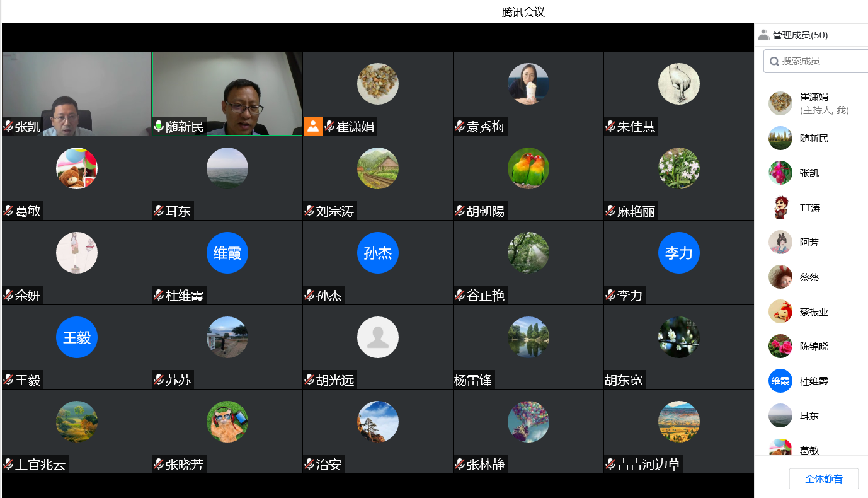Click the 杨雷锋 name label
Screen dimensions: 868x498
click(x=474, y=380)
